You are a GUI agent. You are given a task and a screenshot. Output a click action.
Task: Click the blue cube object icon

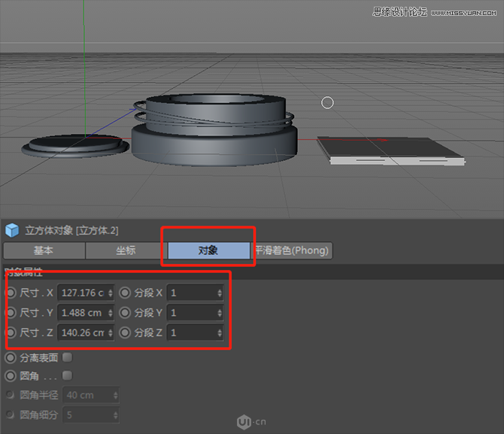11,230
